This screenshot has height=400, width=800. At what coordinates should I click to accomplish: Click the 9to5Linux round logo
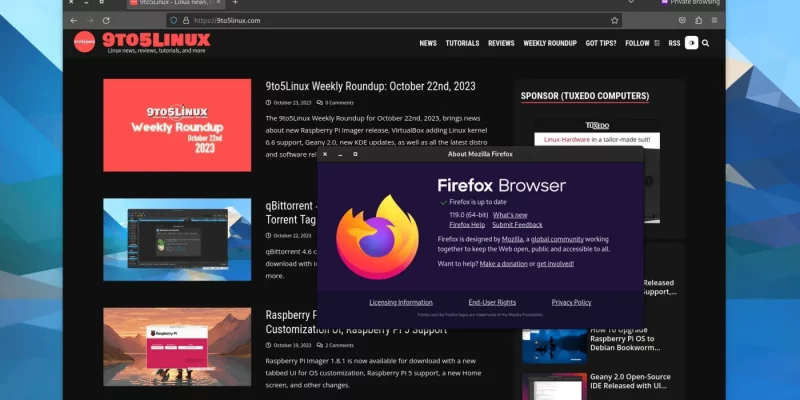tap(84, 42)
